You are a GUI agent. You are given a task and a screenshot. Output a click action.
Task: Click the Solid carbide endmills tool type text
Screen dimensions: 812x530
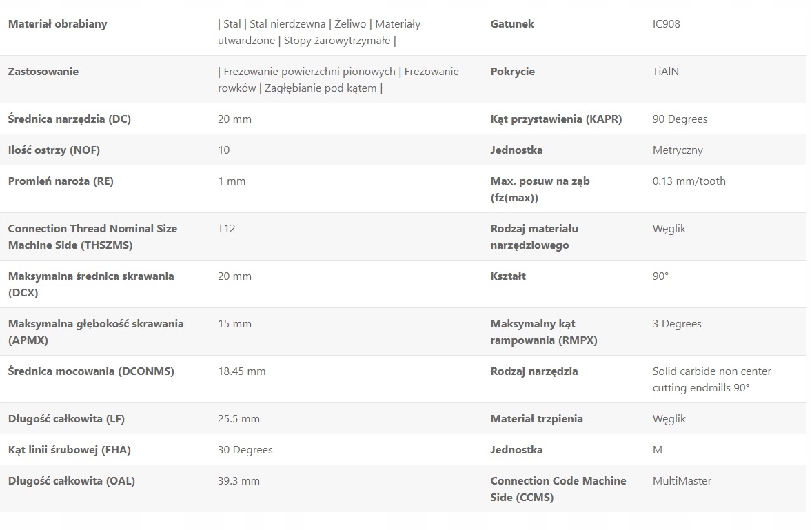[x=711, y=380]
